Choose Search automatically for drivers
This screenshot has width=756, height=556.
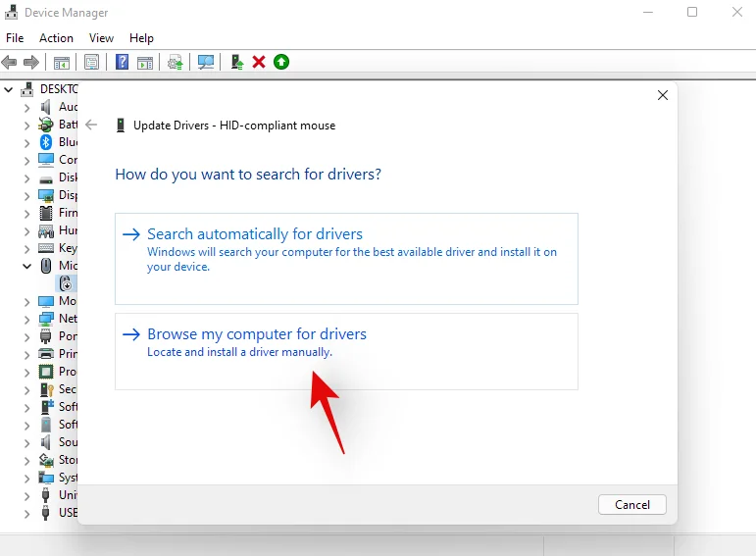pos(346,259)
